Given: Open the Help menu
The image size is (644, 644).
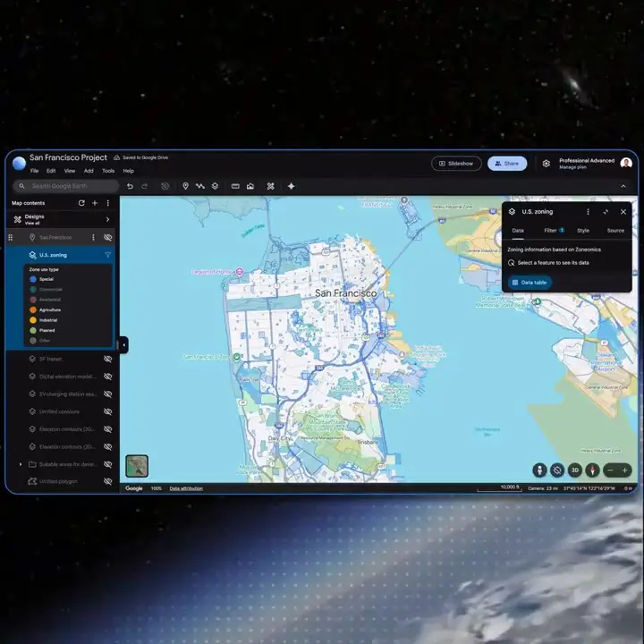Looking at the screenshot, I should click(129, 171).
